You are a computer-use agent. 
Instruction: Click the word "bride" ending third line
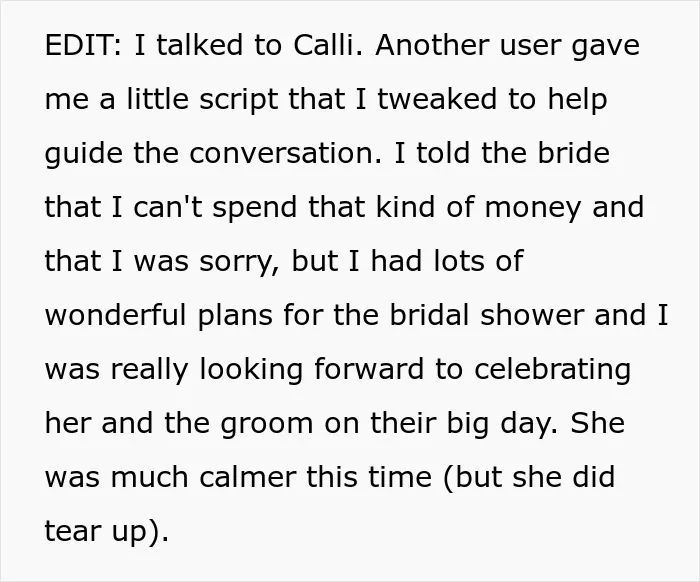click(x=574, y=153)
